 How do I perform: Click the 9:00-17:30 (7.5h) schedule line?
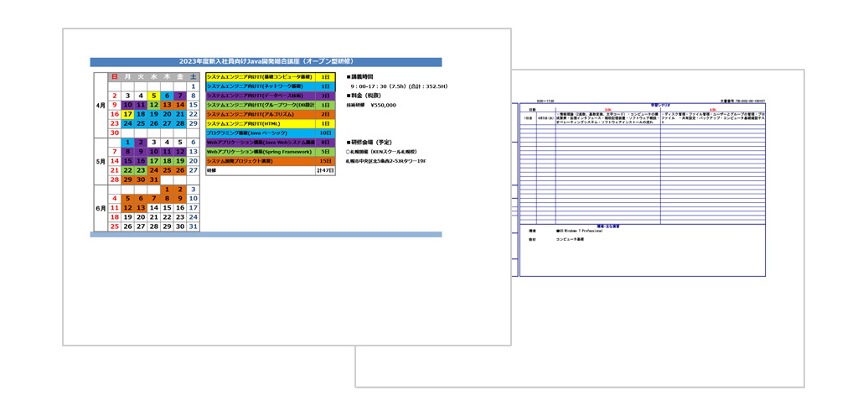(x=399, y=86)
